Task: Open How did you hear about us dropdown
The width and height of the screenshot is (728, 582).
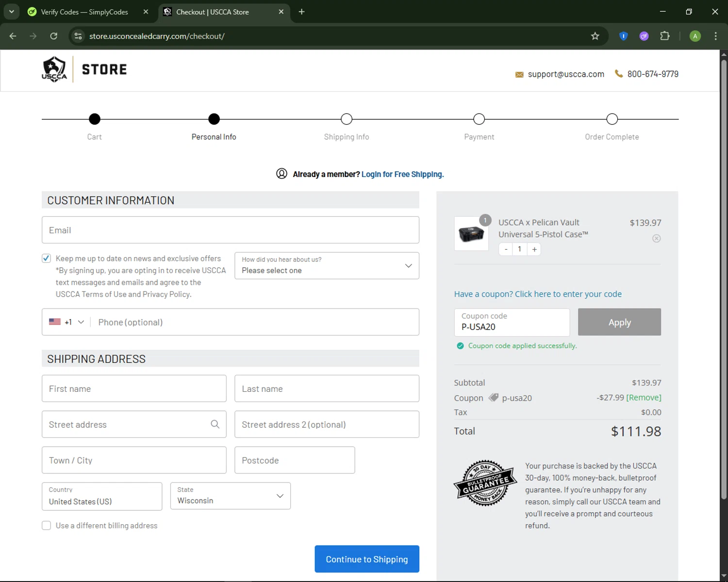Action: point(327,265)
